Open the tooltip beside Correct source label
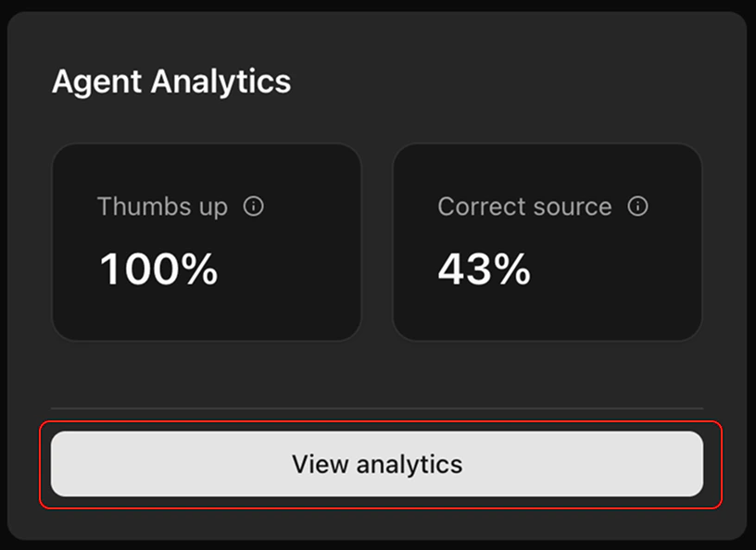The height and width of the screenshot is (550, 756). click(637, 206)
